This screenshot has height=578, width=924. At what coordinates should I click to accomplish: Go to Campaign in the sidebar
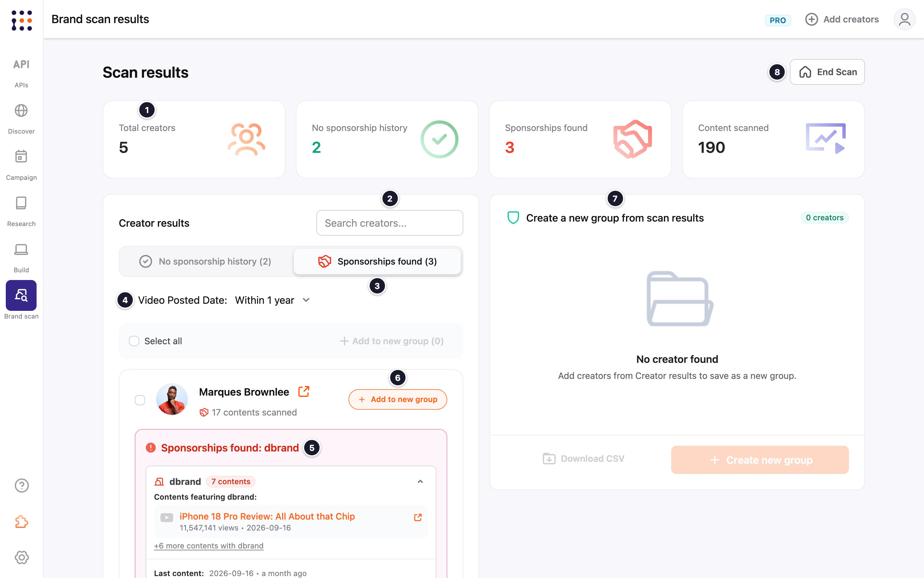(21, 165)
